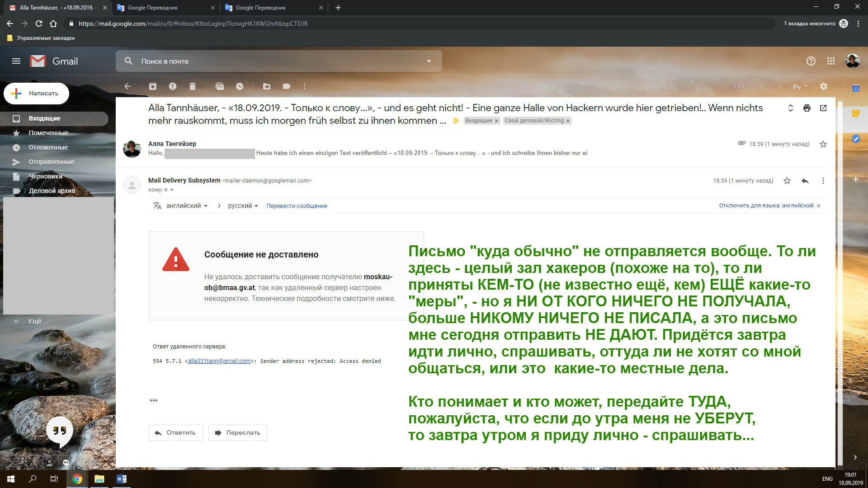
Task: Show recipient details arrow near кому: я
Action: pyautogui.click(x=172, y=190)
